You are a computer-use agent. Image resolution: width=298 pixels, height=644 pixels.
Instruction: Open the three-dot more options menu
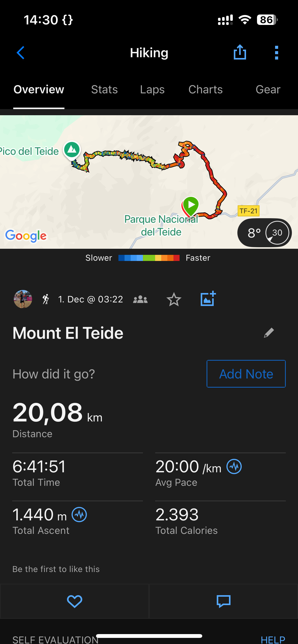point(277,53)
